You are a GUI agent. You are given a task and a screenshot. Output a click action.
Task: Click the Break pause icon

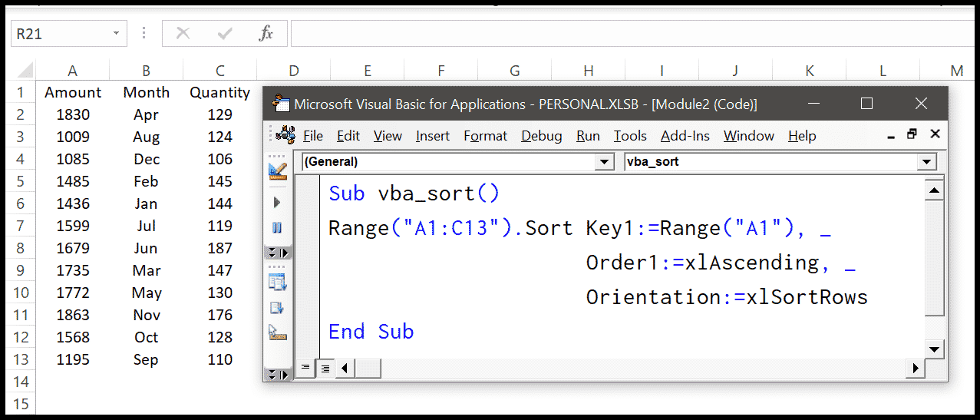pos(277,228)
